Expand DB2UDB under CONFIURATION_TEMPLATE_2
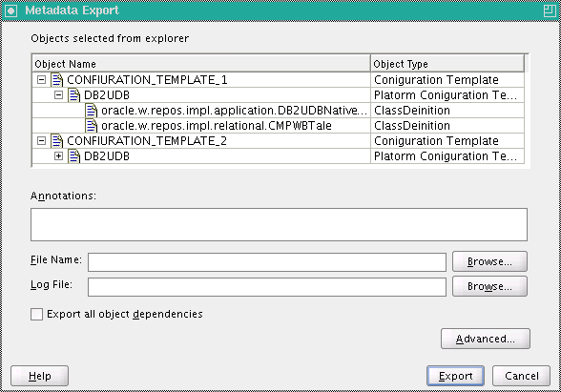This screenshot has width=561, height=392. tap(59, 156)
